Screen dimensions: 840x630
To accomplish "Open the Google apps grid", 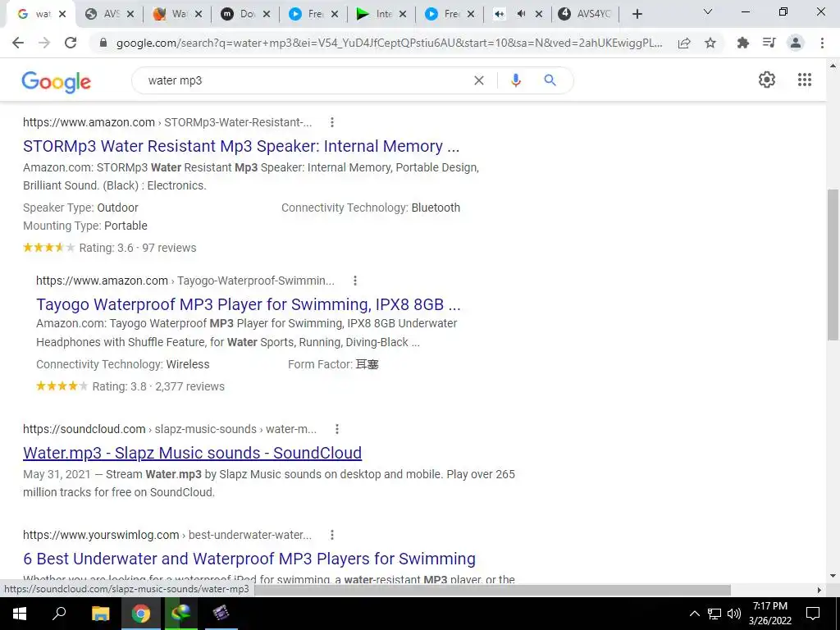I will pyautogui.click(x=805, y=80).
